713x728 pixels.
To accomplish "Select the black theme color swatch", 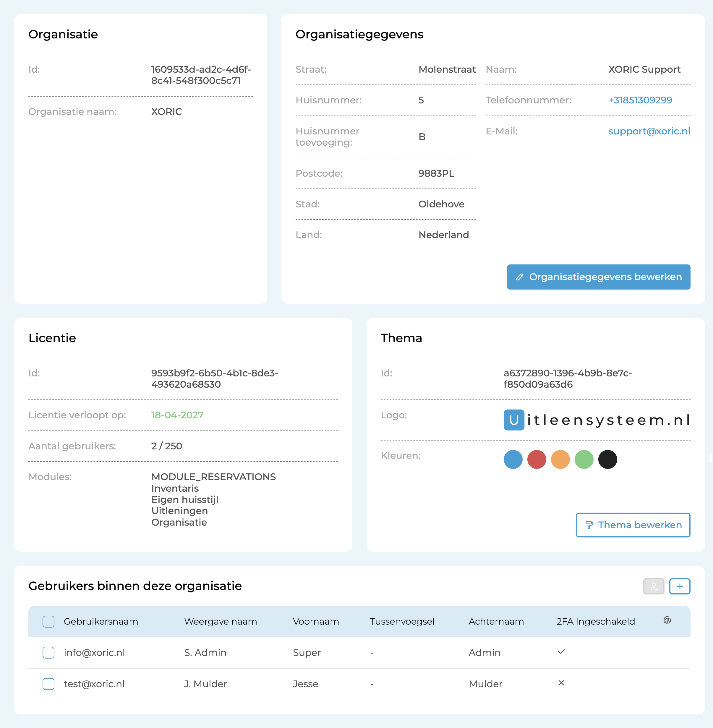I will point(607,459).
